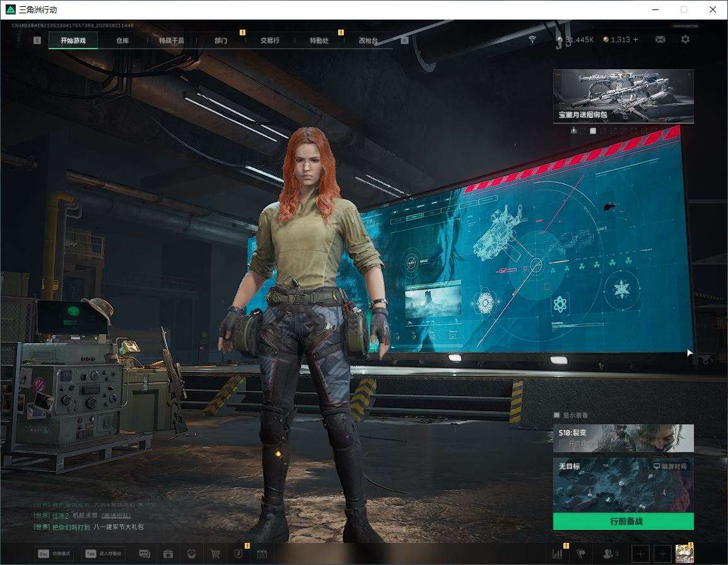Click the Q key previous-tab icon
Viewport: 728px width, 565px height.
point(37,40)
